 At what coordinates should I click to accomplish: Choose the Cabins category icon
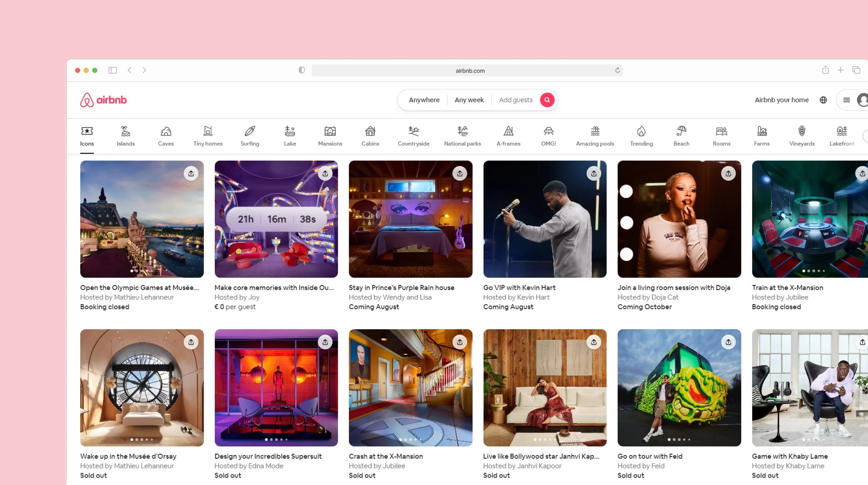(x=370, y=131)
